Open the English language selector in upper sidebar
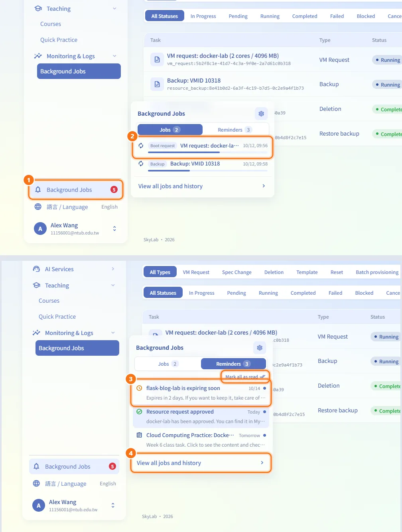Screen dimensions: 402x532 click(109, 207)
